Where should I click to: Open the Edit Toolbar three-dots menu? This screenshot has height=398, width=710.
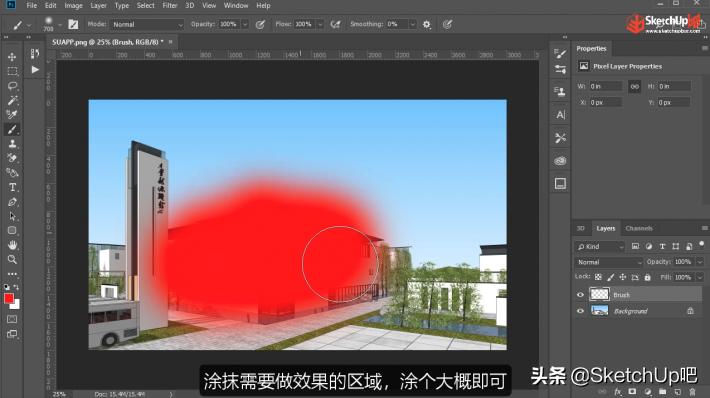(x=12, y=274)
